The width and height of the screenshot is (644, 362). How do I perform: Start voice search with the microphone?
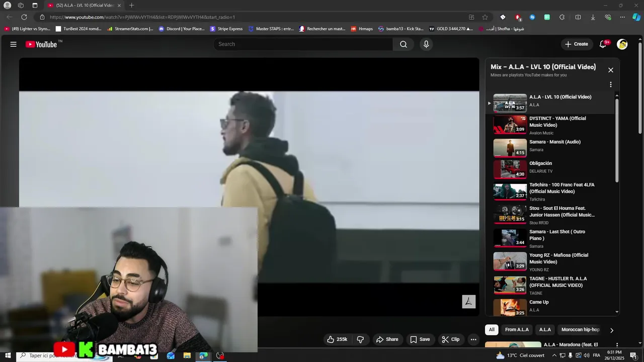(x=426, y=44)
